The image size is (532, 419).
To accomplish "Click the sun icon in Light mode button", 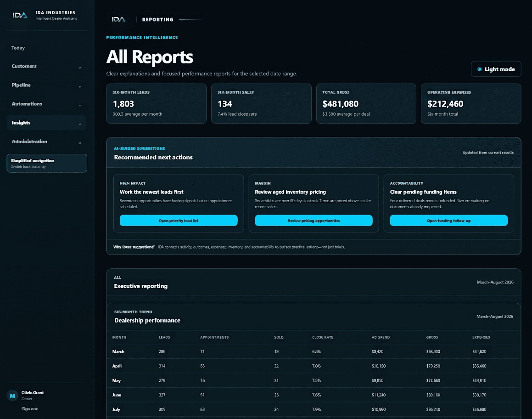I will (479, 69).
